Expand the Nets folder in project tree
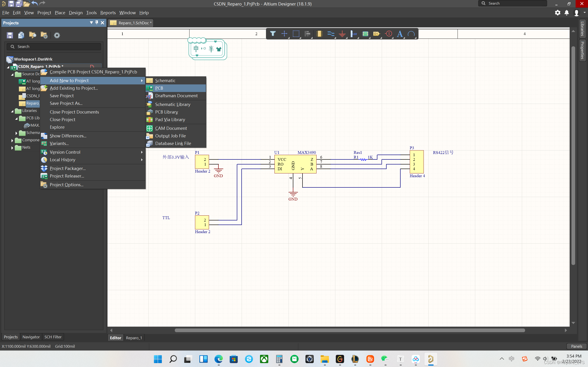 [x=12, y=147]
